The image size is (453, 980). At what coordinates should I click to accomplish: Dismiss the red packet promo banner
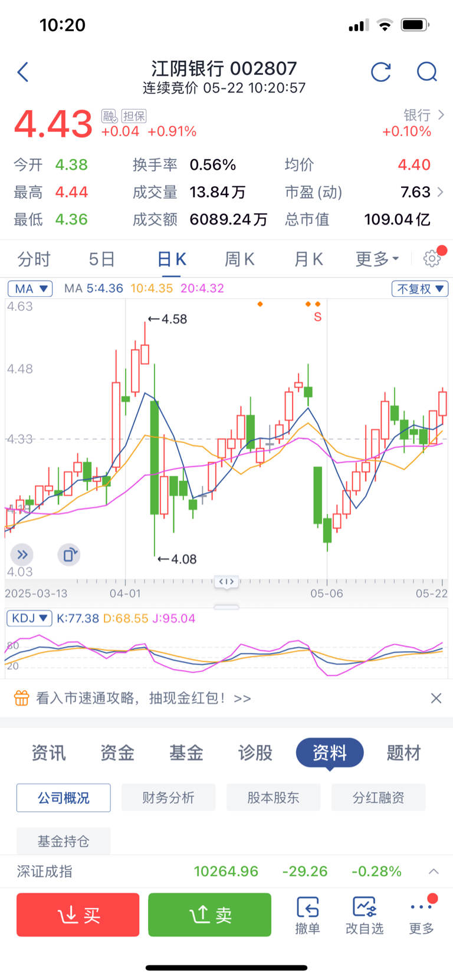tap(436, 698)
